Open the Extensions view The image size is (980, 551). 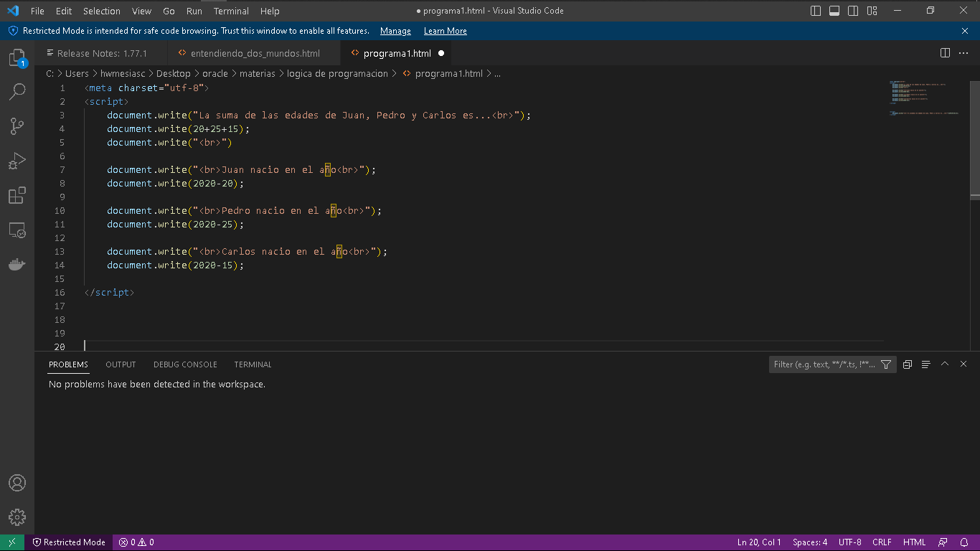coord(17,195)
